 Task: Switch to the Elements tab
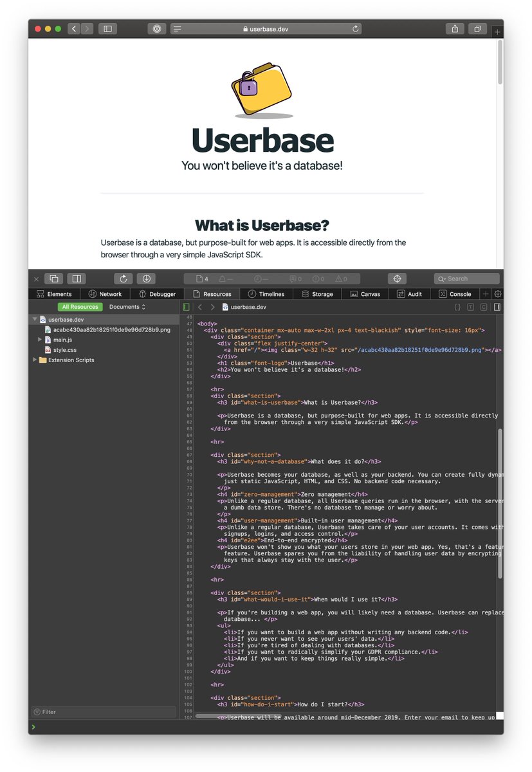[54, 294]
